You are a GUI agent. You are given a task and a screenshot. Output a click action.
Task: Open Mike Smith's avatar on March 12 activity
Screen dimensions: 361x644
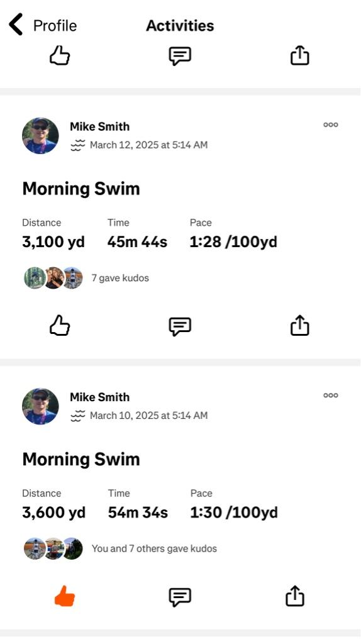tap(40, 136)
